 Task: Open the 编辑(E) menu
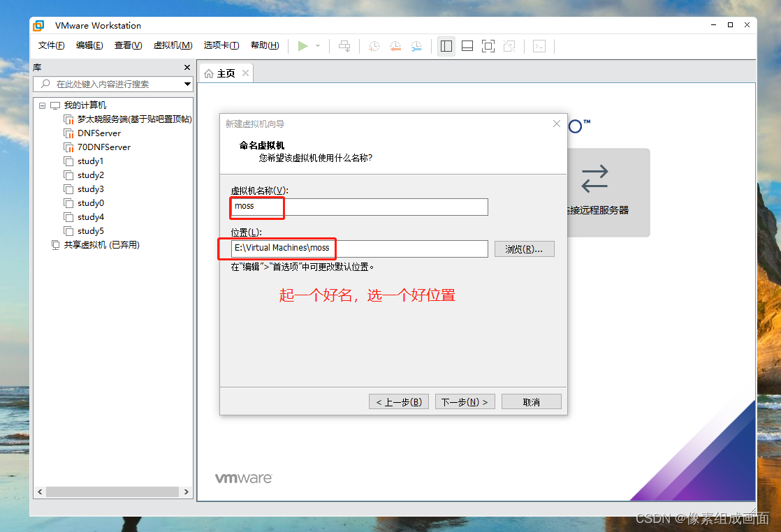coord(89,45)
